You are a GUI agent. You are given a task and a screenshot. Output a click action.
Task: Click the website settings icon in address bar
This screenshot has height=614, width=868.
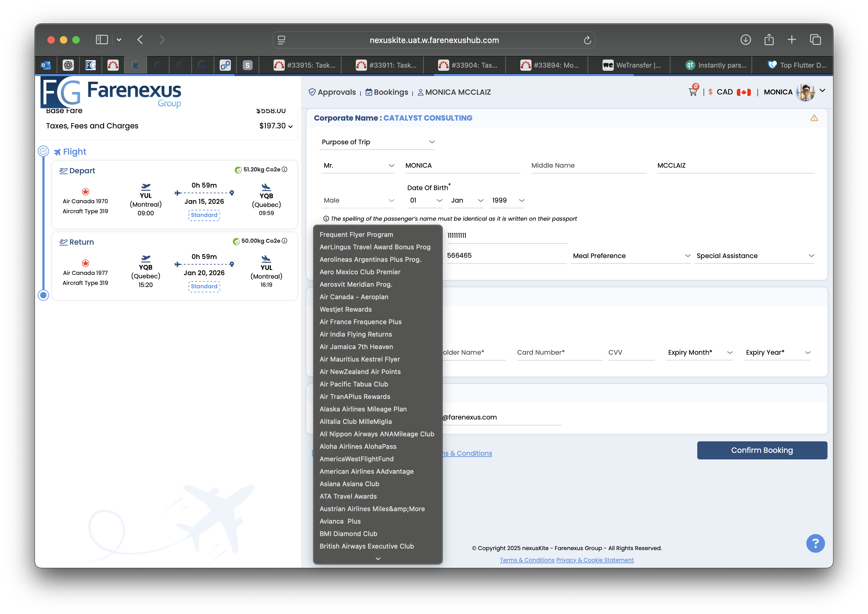coord(281,40)
